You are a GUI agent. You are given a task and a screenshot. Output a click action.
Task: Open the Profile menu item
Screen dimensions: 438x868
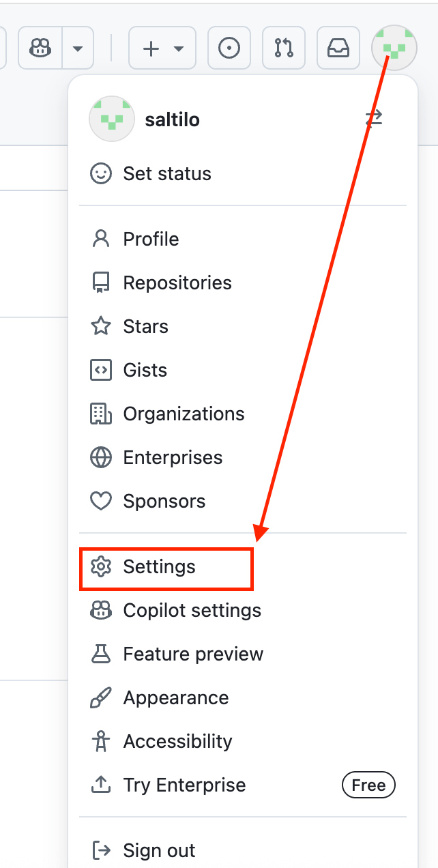coord(151,239)
